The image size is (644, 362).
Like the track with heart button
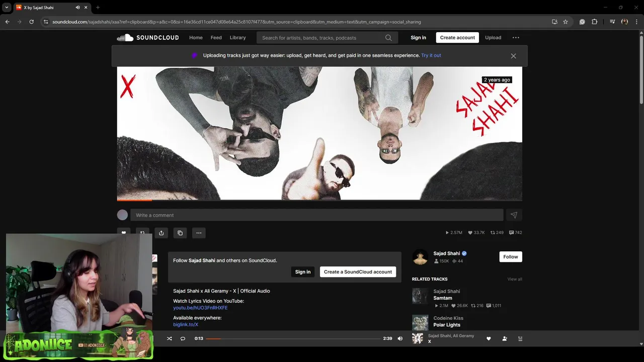pos(124,233)
